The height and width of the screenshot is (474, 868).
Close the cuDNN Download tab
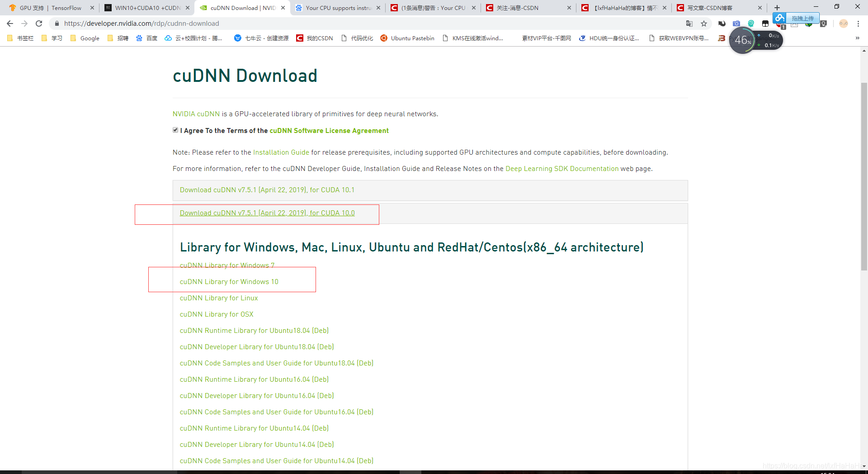click(283, 8)
